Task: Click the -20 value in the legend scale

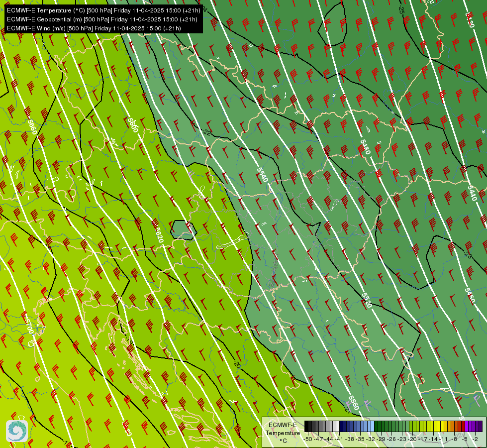Action: [412, 439]
